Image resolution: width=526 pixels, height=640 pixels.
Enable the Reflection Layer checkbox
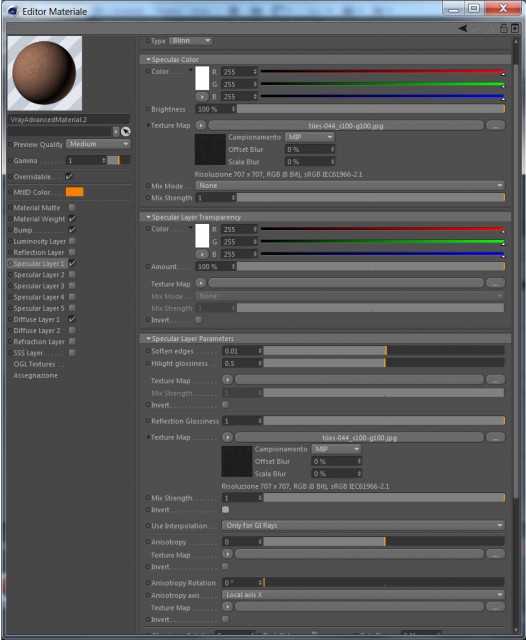pyautogui.click(x=72, y=252)
